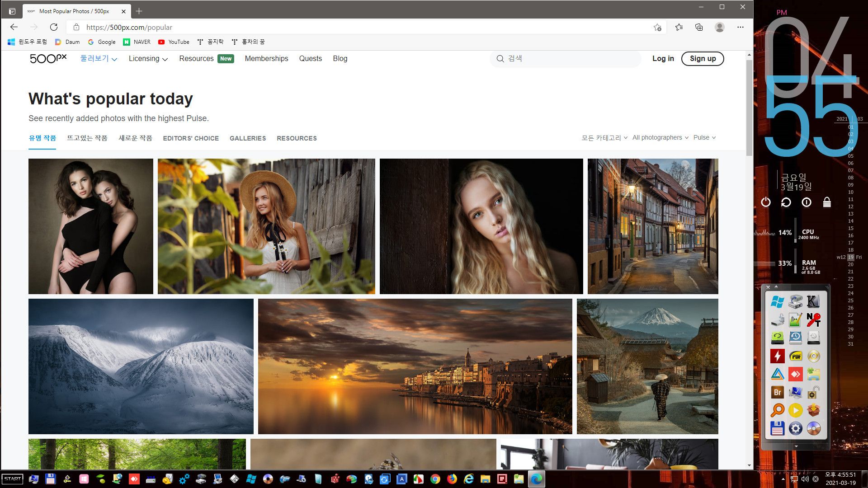Switch to the 새로운 작품 tab
868x488 pixels.
pos(135,138)
